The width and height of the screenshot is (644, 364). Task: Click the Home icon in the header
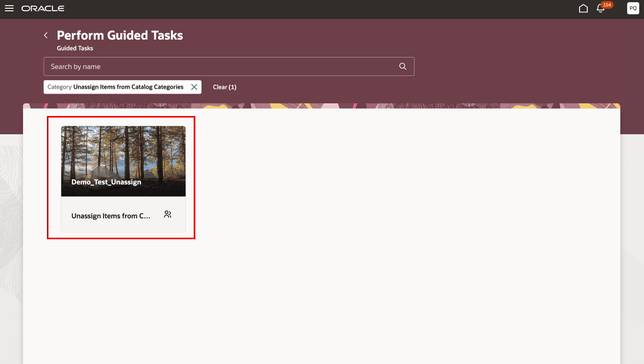583,8
